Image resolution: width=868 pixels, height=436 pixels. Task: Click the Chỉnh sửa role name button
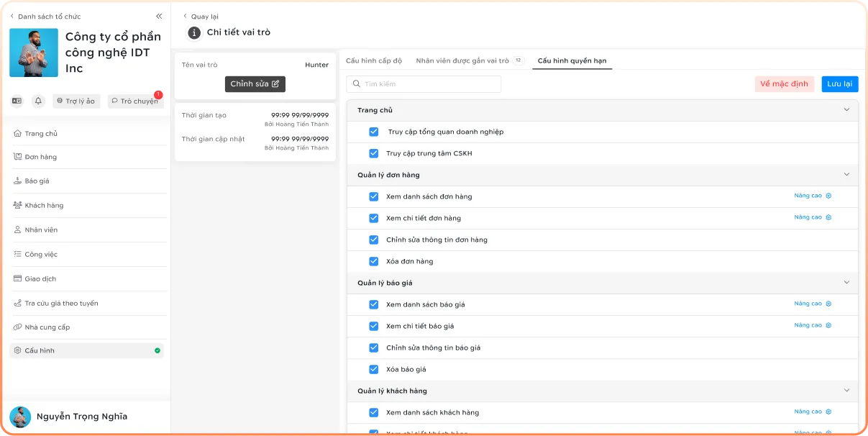point(255,84)
